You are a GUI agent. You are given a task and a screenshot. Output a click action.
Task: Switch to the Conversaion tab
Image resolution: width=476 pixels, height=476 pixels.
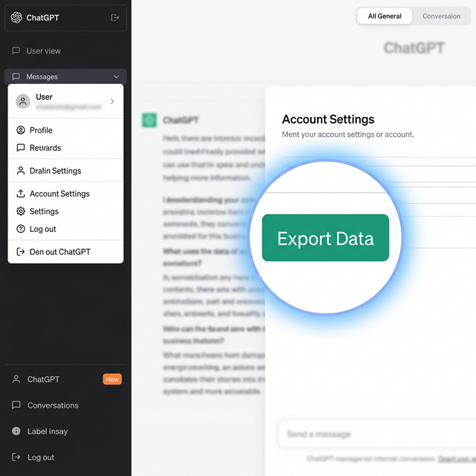441,16
